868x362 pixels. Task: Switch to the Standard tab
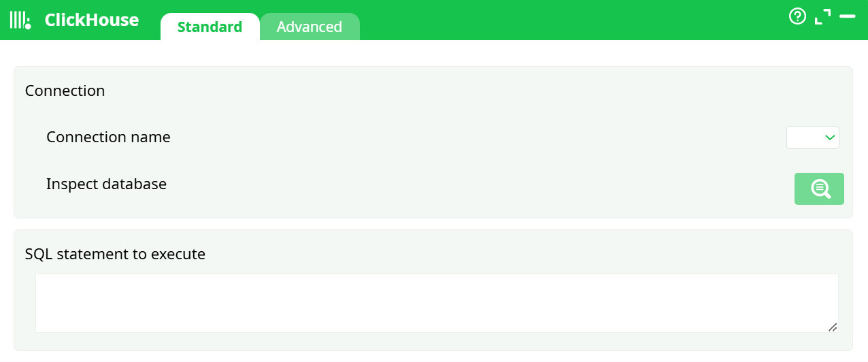(x=210, y=27)
